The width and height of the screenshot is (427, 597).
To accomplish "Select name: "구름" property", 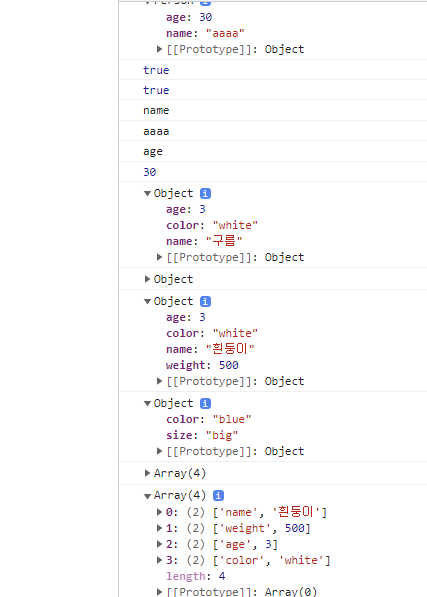I will coord(204,241).
